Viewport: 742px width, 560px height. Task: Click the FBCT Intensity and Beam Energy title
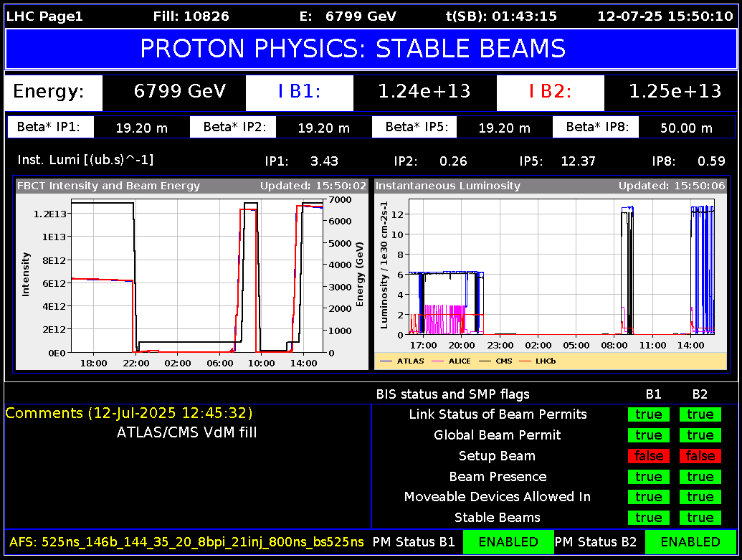[109, 186]
